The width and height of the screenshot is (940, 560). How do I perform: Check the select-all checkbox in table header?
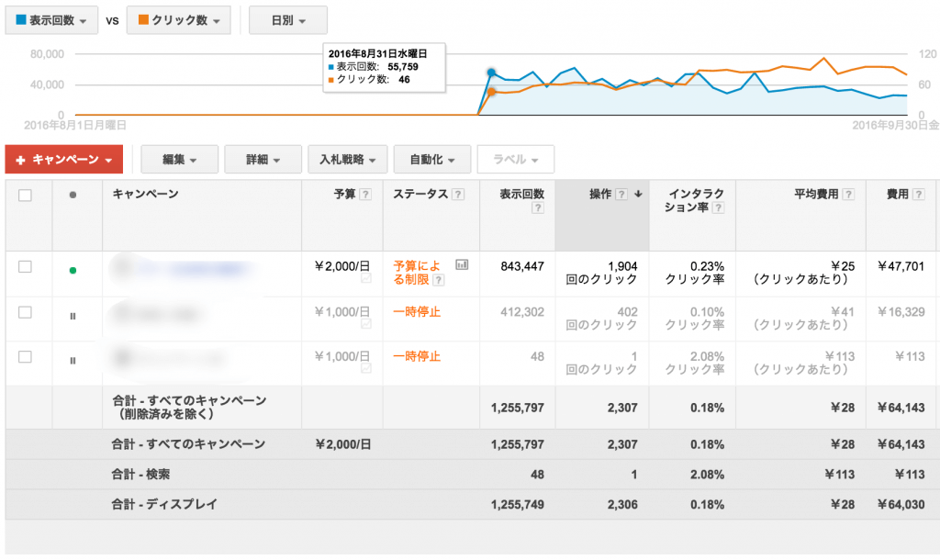(x=25, y=194)
